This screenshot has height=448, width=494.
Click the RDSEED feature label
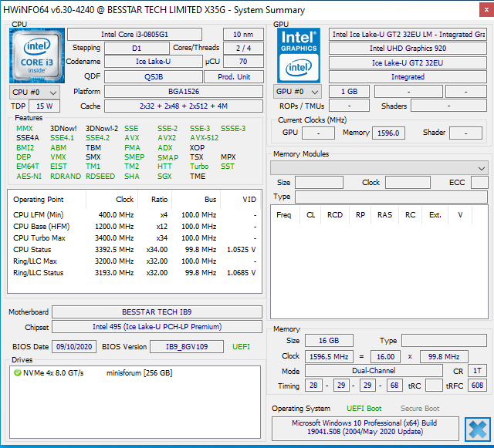click(100, 177)
